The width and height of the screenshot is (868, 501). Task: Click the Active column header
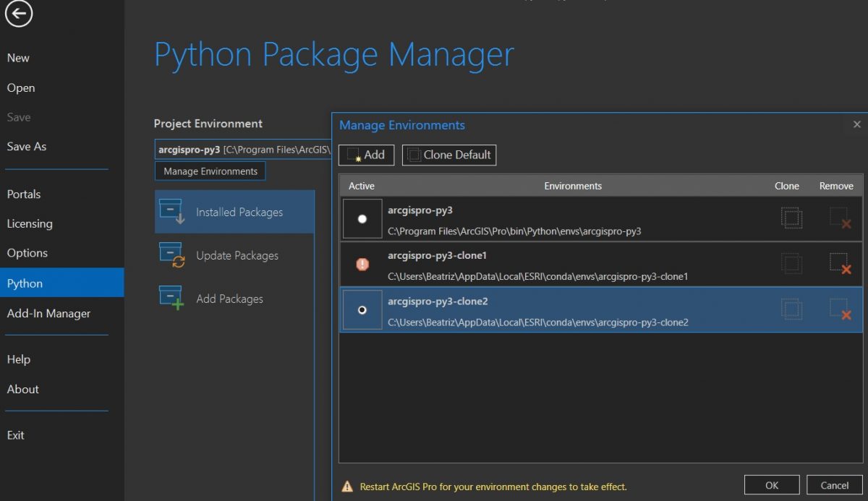(362, 186)
